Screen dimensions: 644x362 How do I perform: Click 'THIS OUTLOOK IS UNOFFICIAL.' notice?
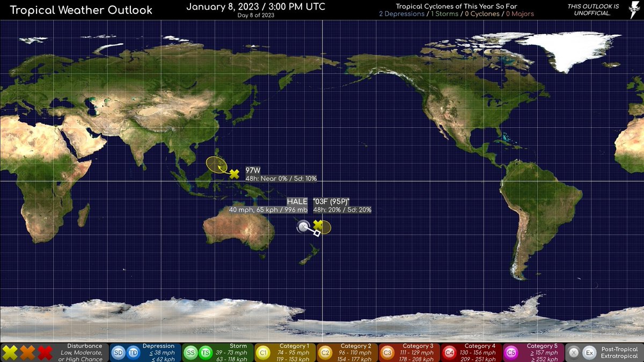[x=593, y=10]
